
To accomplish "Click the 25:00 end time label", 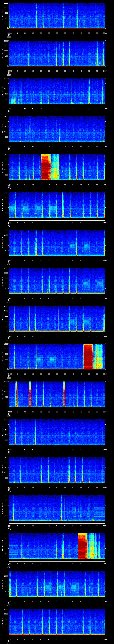I will (105, 109).
